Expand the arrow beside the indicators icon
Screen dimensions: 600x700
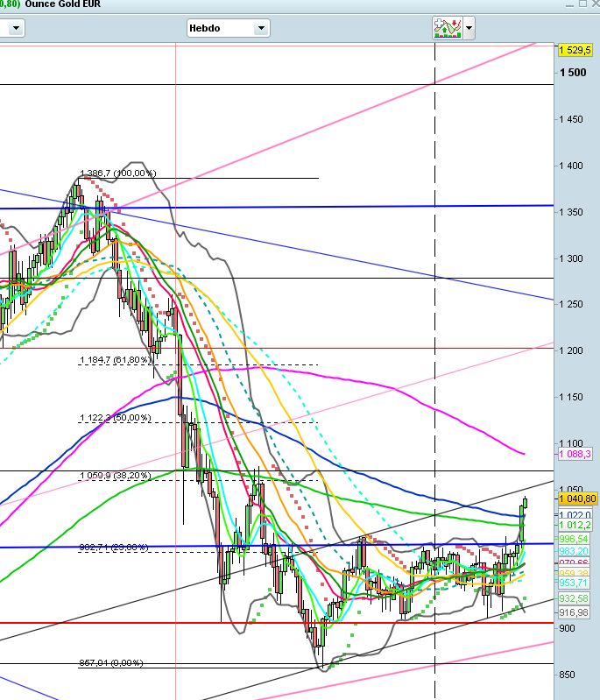point(469,28)
